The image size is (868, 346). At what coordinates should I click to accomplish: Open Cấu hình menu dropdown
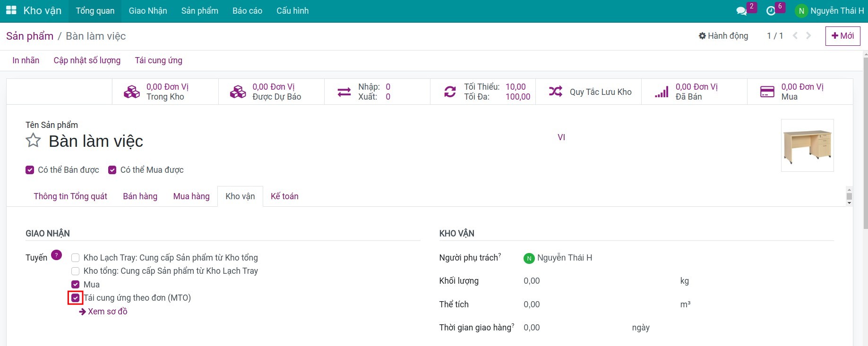pyautogui.click(x=292, y=11)
